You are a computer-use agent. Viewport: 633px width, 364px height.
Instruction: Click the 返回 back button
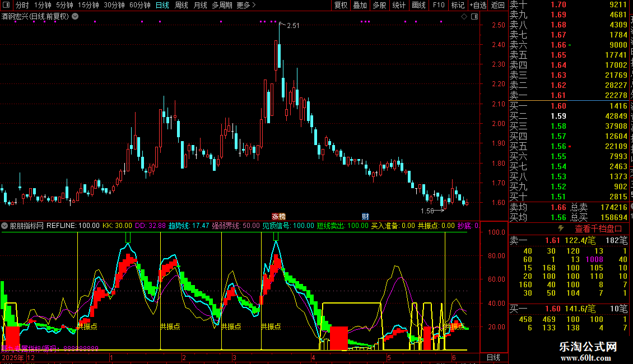tap(498, 5)
